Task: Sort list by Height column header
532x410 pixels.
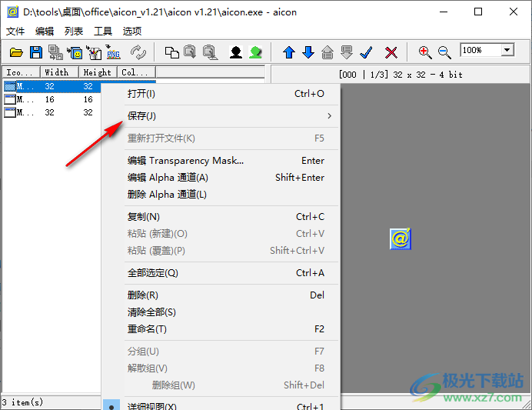Action: 98,72
